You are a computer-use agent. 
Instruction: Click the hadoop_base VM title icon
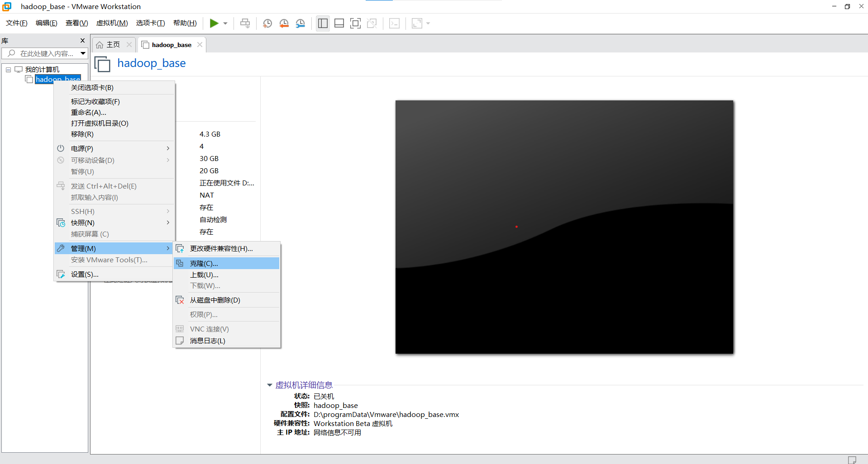[x=102, y=64]
